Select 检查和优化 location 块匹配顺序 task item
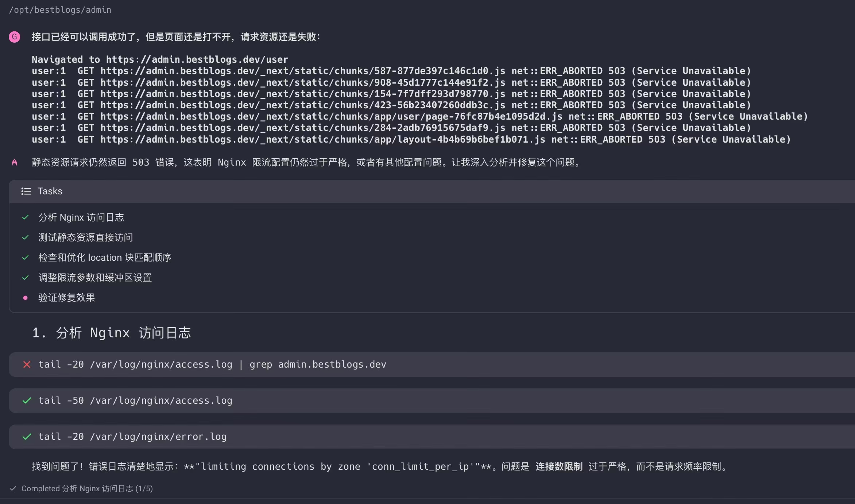This screenshot has width=855, height=504. pos(105,257)
